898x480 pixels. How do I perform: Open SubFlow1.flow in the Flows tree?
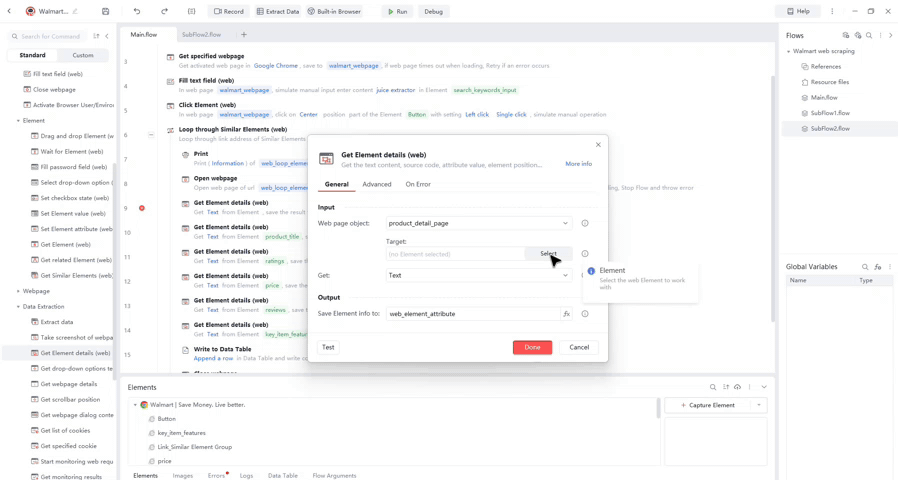pyautogui.click(x=830, y=113)
